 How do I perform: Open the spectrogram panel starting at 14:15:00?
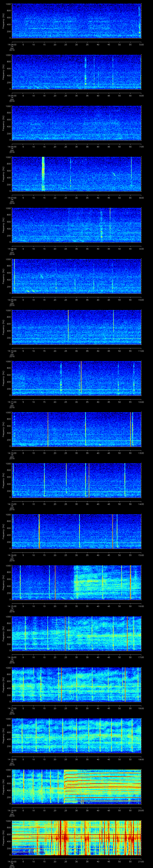pos(76,583)
